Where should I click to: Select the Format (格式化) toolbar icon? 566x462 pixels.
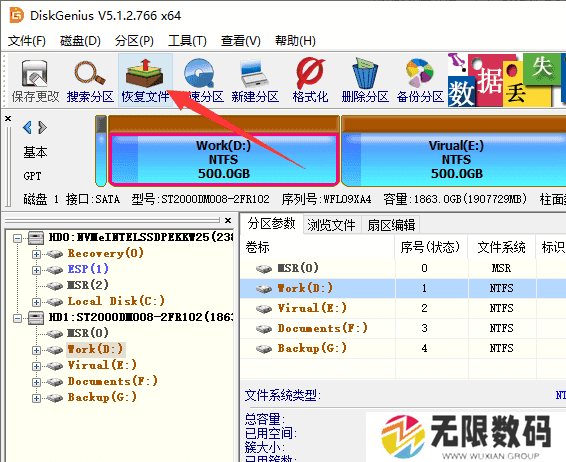click(x=310, y=81)
